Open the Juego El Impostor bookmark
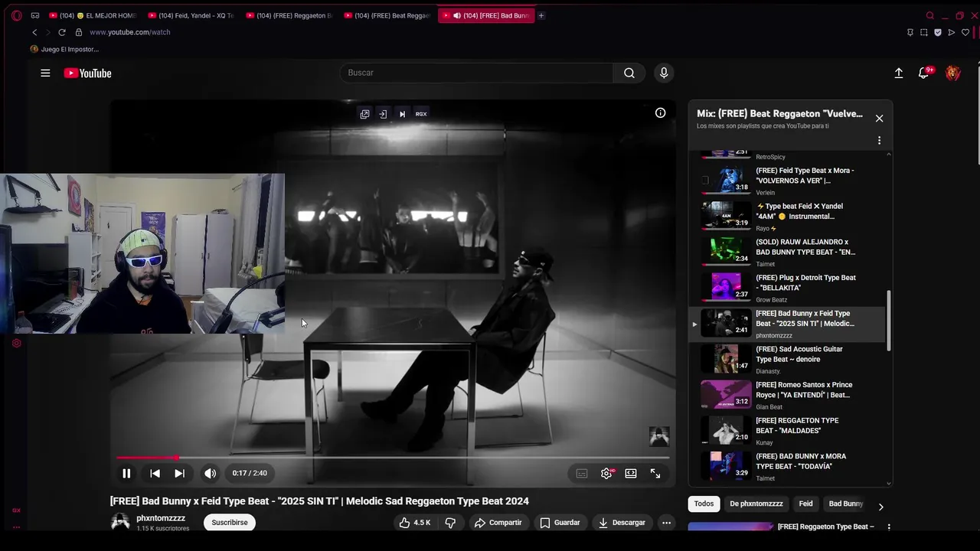The width and height of the screenshot is (980, 551). point(64,49)
